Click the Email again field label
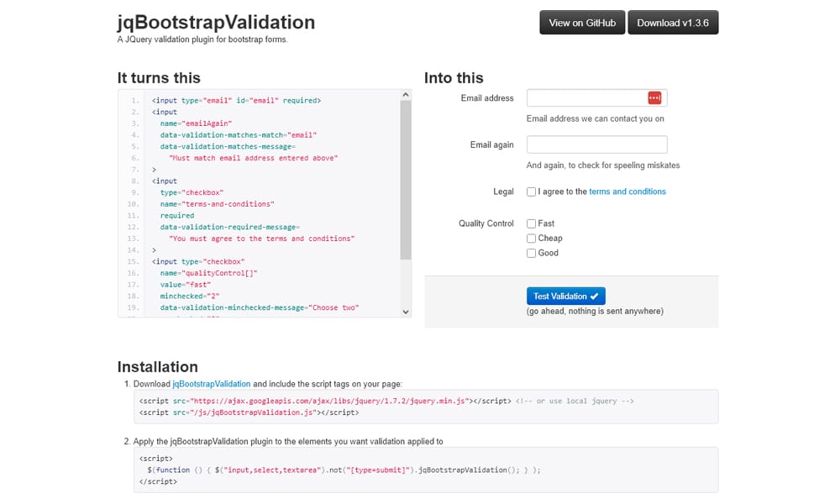 click(x=491, y=144)
